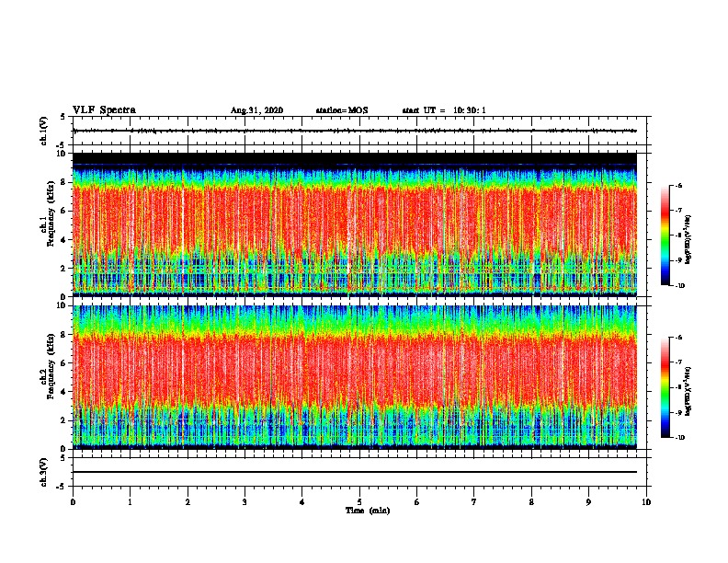Click the "5" tick on ch.3(V) axis
The height and width of the screenshot is (563, 728).
[x=63, y=458]
